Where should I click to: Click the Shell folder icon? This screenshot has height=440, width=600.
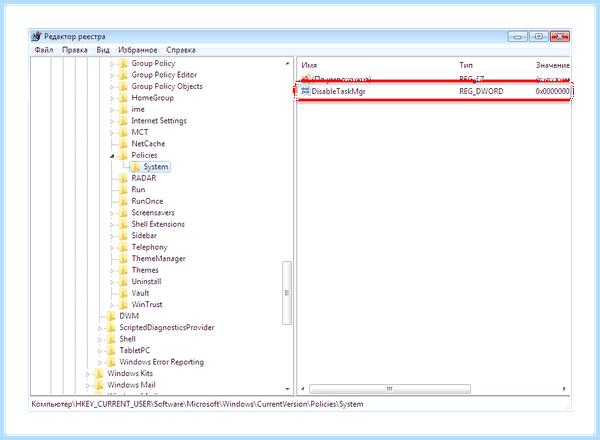[111, 339]
